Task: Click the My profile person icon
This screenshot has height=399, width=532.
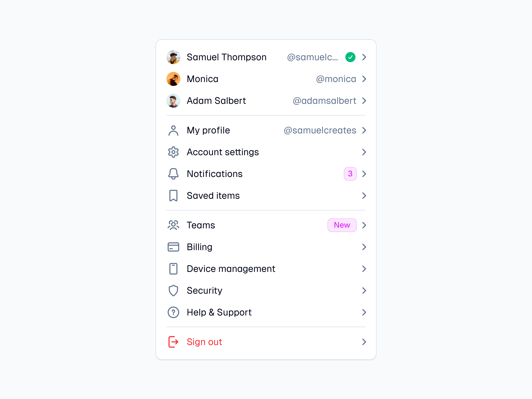Action: tap(173, 131)
